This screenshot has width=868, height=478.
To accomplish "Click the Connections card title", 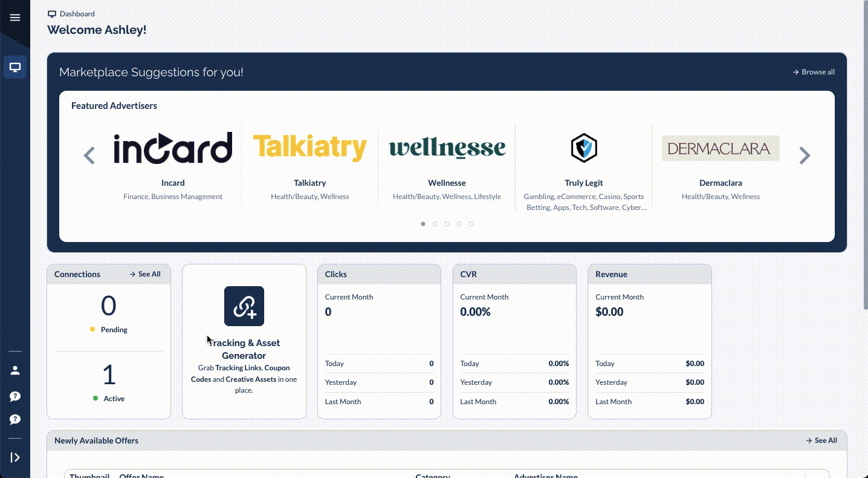I will pyautogui.click(x=77, y=274).
